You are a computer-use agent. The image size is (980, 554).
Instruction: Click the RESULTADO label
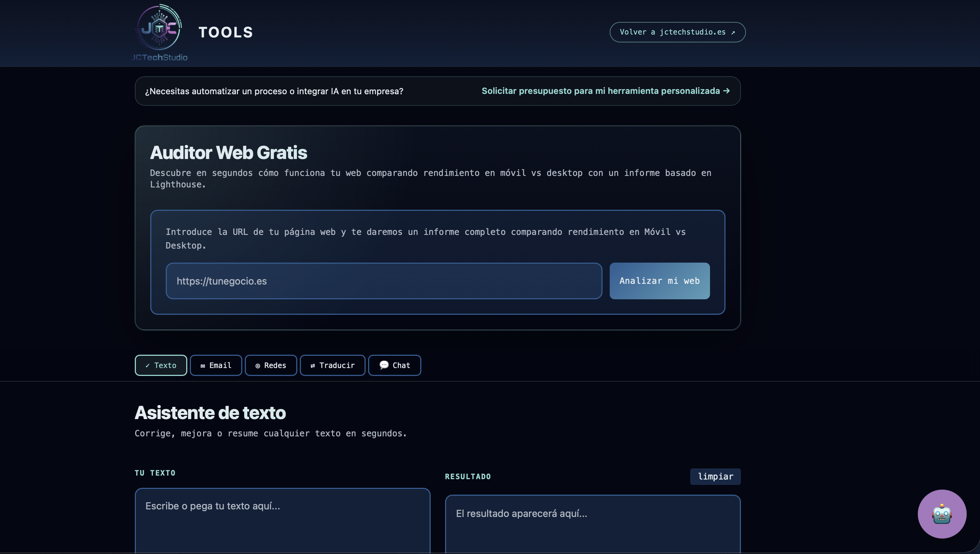tap(468, 477)
